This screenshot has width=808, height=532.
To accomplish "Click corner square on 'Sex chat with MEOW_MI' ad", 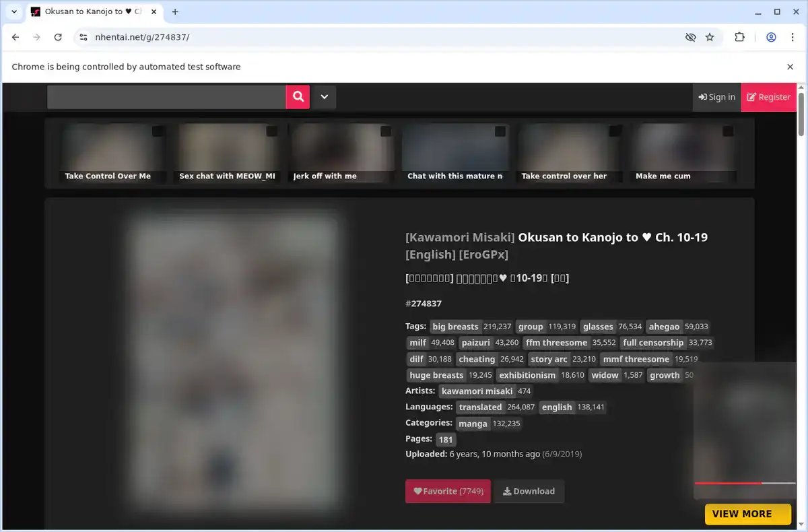I will click(271, 131).
